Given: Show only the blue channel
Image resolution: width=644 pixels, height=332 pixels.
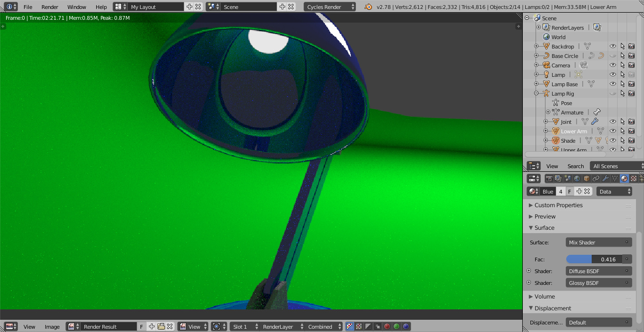Looking at the screenshot, I should point(406,326).
